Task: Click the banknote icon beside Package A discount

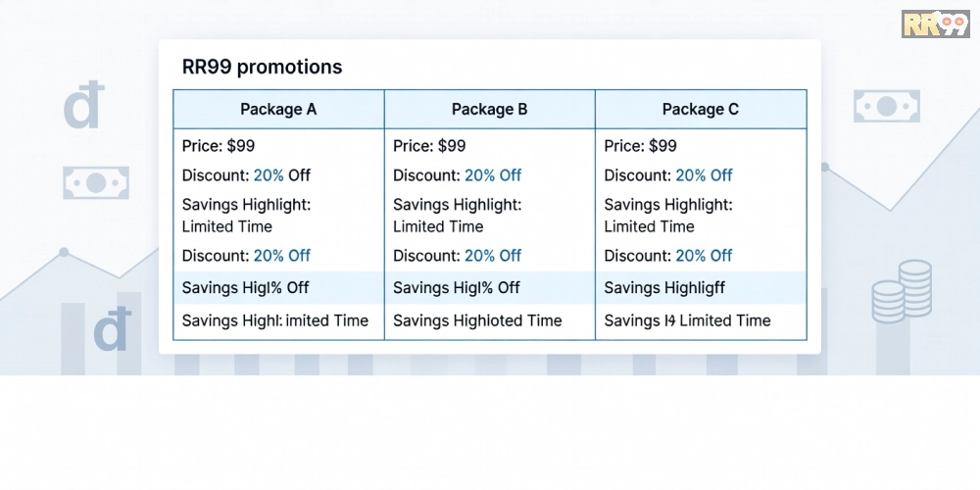Action: [96, 182]
